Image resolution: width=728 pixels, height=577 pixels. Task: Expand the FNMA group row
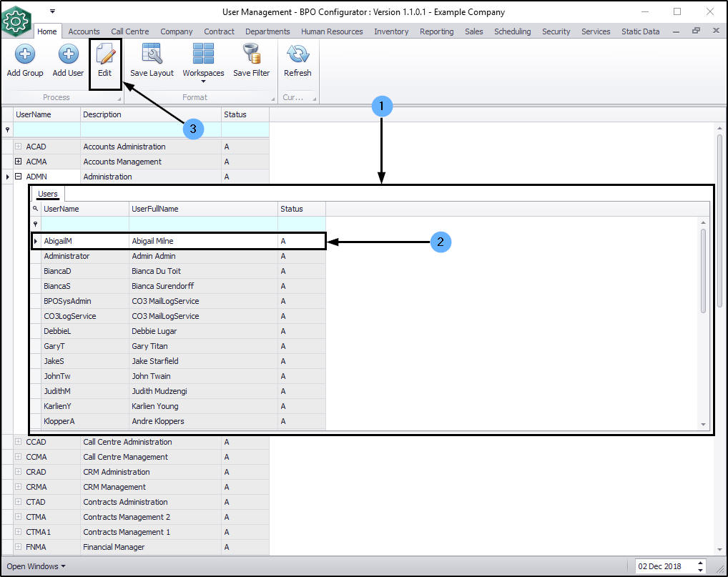tap(18, 547)
